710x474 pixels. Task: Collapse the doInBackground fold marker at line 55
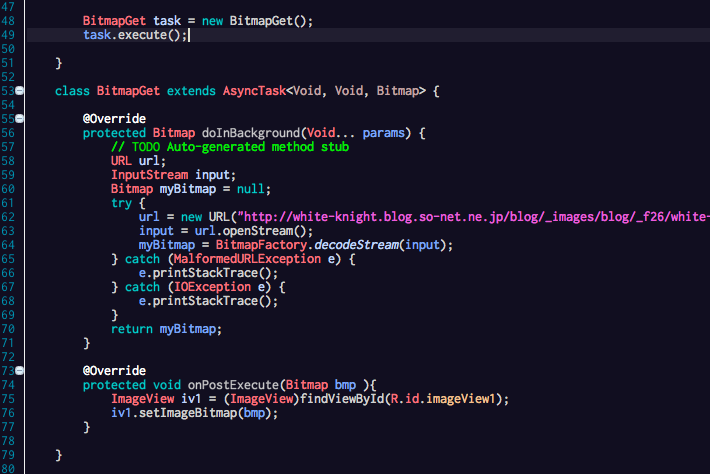pos(19,119)
